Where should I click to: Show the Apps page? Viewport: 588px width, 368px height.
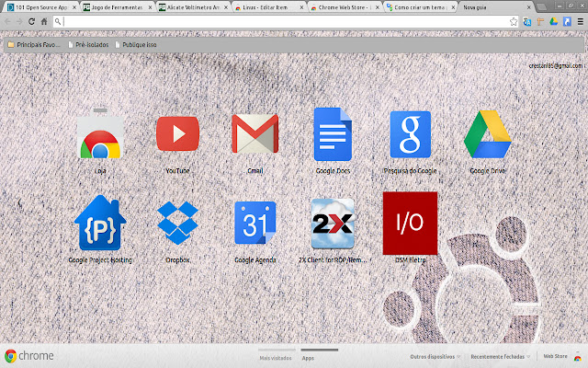click(x=308, y=358)
